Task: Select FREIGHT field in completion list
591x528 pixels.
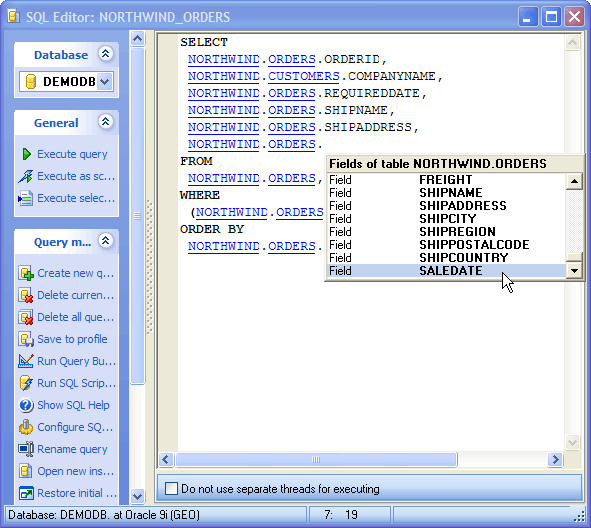Action: pos(447,180)
